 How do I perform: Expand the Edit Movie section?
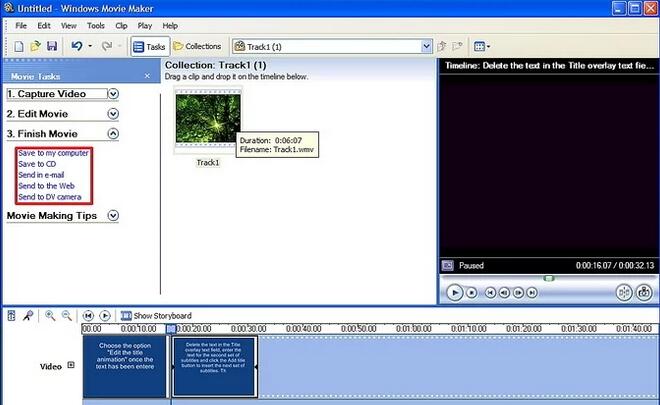tap(113, 114)
